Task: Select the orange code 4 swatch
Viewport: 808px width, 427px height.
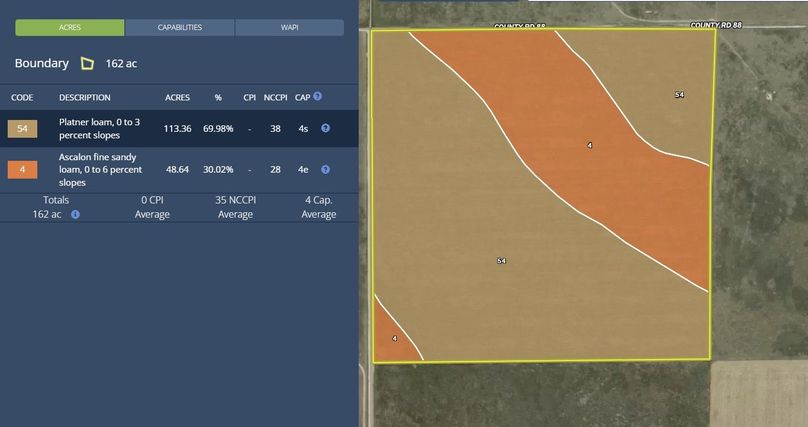Action: coord(22,170)
